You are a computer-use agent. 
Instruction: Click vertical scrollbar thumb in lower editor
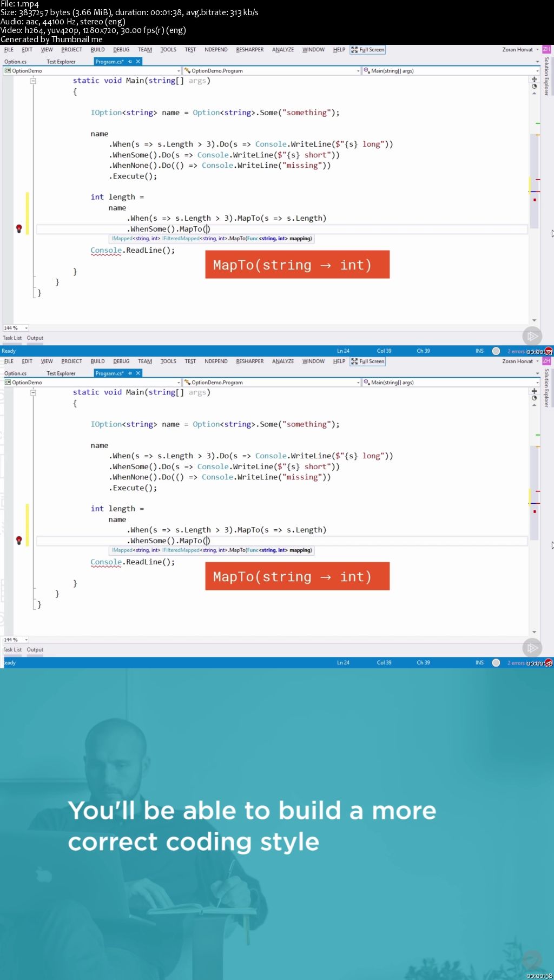click(534, 492)
